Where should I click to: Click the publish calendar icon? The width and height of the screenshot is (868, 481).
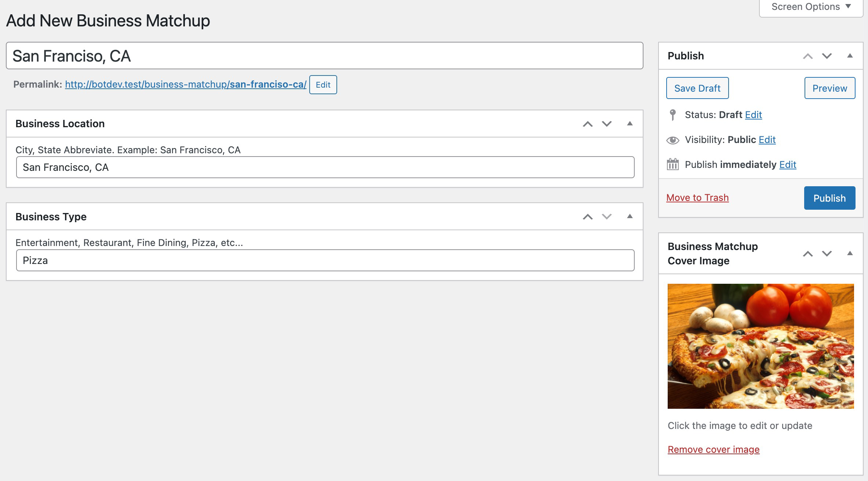coord(672,164)
